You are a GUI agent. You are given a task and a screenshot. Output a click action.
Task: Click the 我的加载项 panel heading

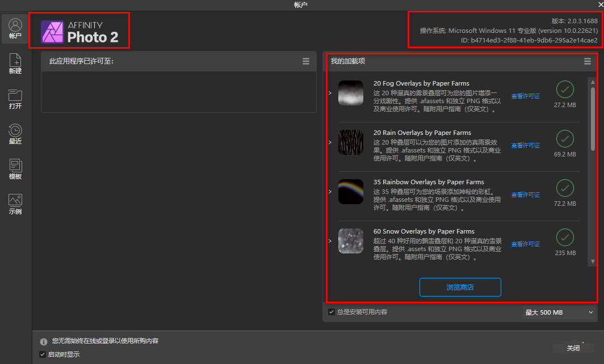pos(348,61)
